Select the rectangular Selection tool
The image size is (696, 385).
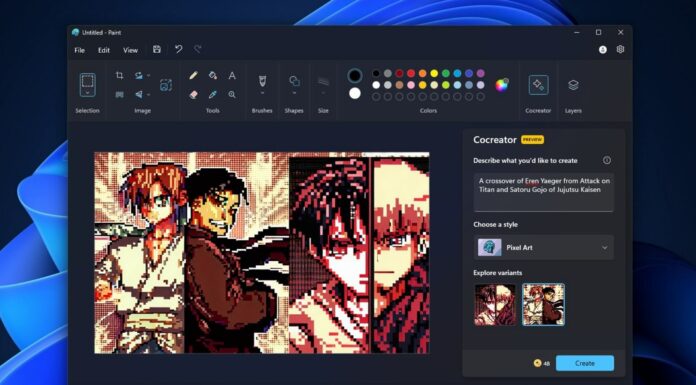tap(87, 82)
